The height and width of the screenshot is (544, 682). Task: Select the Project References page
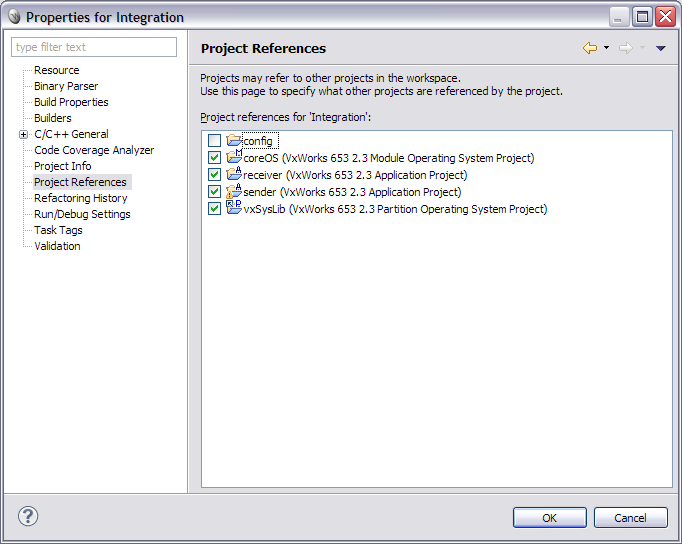(x=80, y=182)
